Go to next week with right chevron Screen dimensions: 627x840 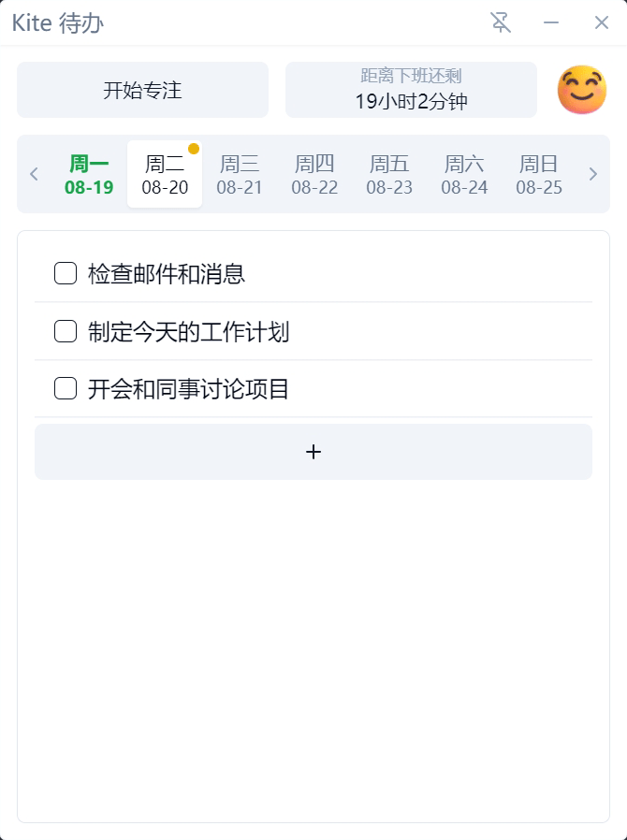(x=592, y=174)
